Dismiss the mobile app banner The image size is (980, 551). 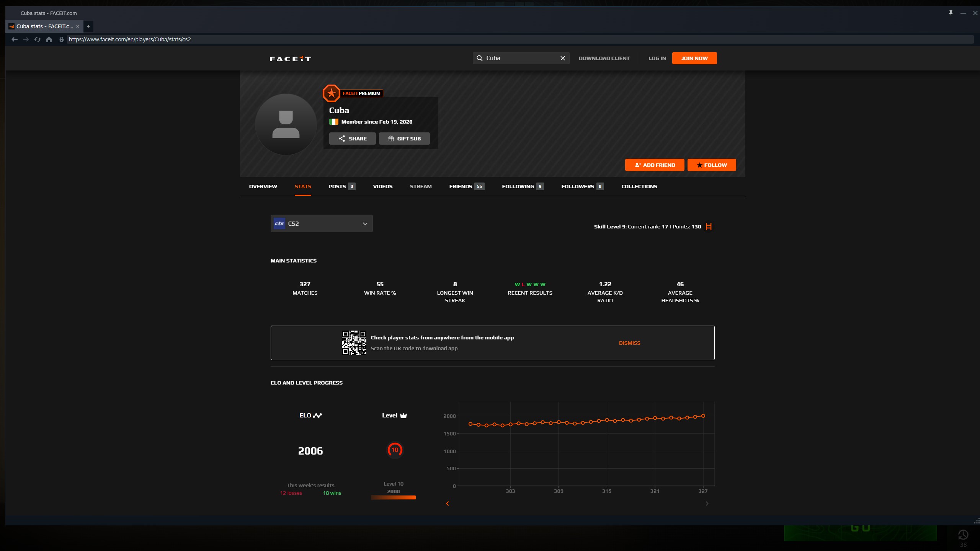pos(629,343)
